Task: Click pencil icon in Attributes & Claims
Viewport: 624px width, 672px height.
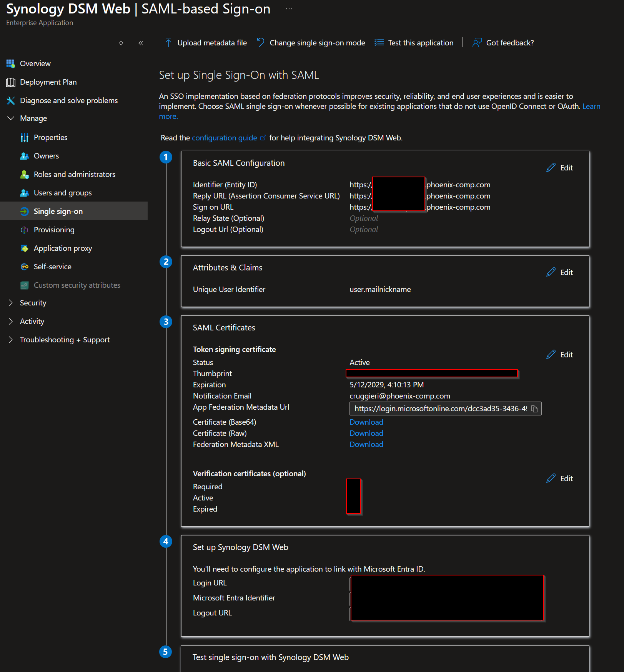Action: [x=551, y=272]
